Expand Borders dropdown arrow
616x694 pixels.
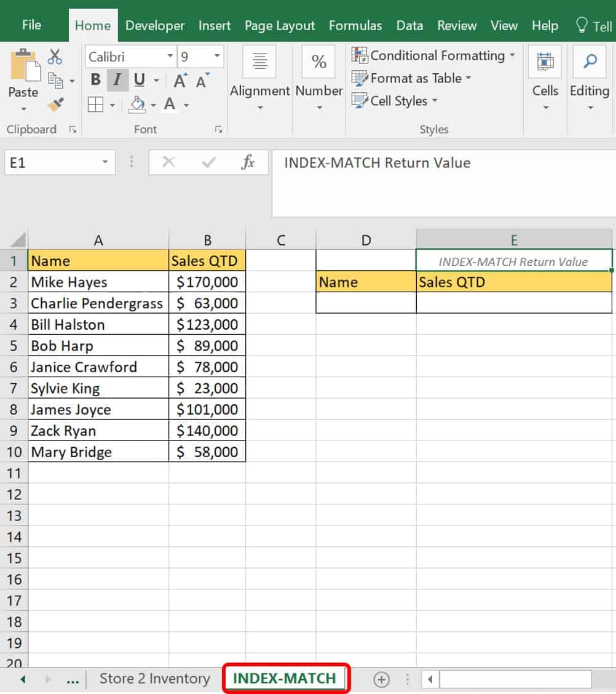click(113, 105)
